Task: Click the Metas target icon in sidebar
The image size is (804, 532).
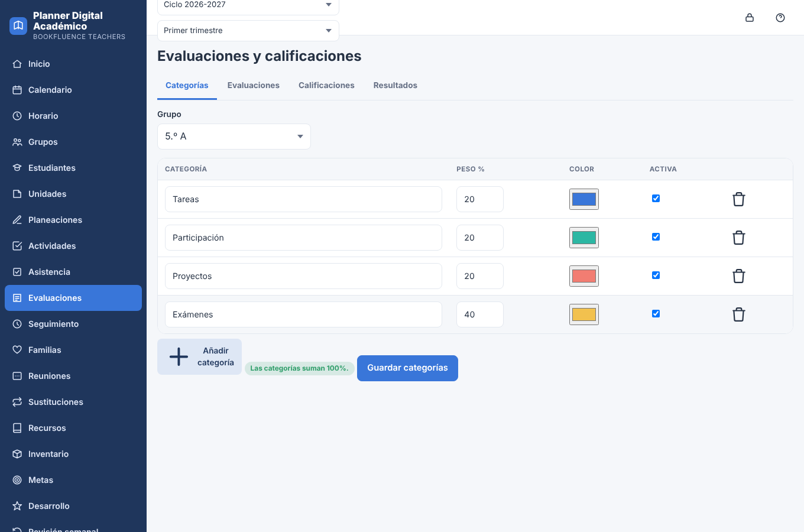Action: point(17,480)
